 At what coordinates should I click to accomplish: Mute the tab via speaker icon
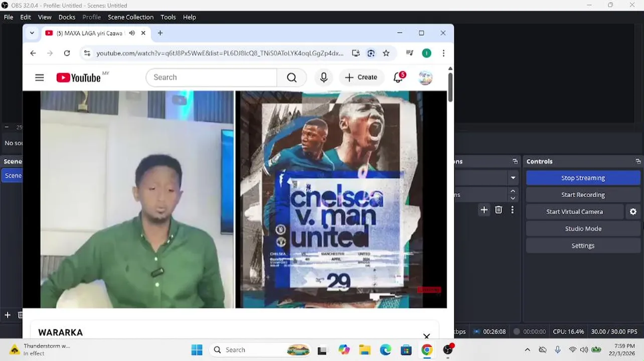(x=132, y=33)
